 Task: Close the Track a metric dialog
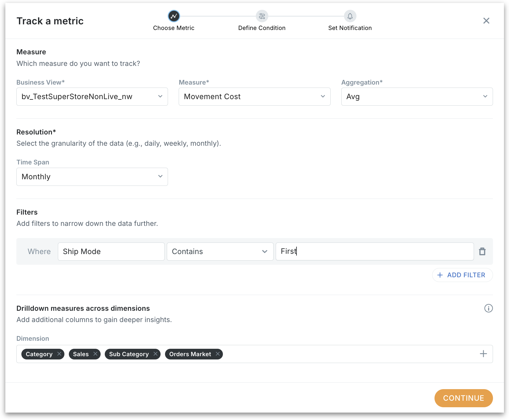pos(486,21)
